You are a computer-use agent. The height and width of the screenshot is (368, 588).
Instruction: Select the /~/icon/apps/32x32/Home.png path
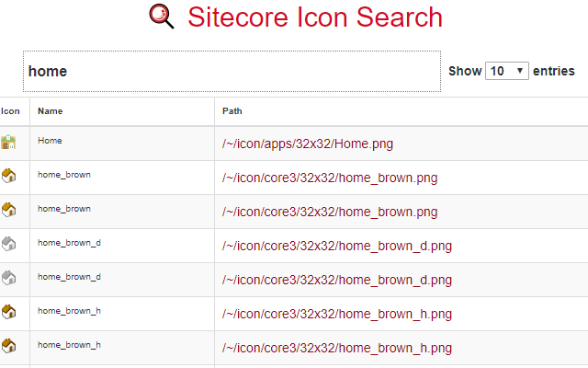(308, 144)
